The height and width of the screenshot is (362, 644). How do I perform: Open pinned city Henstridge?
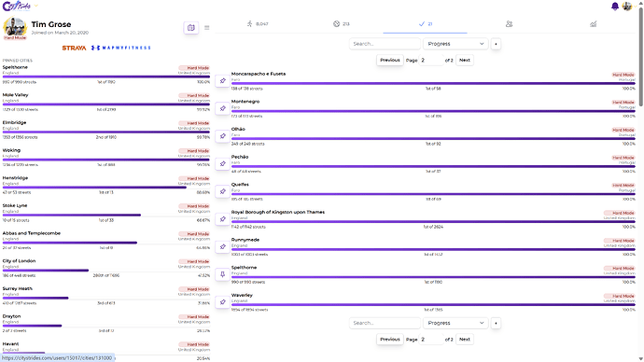click(x=15, y=177)
